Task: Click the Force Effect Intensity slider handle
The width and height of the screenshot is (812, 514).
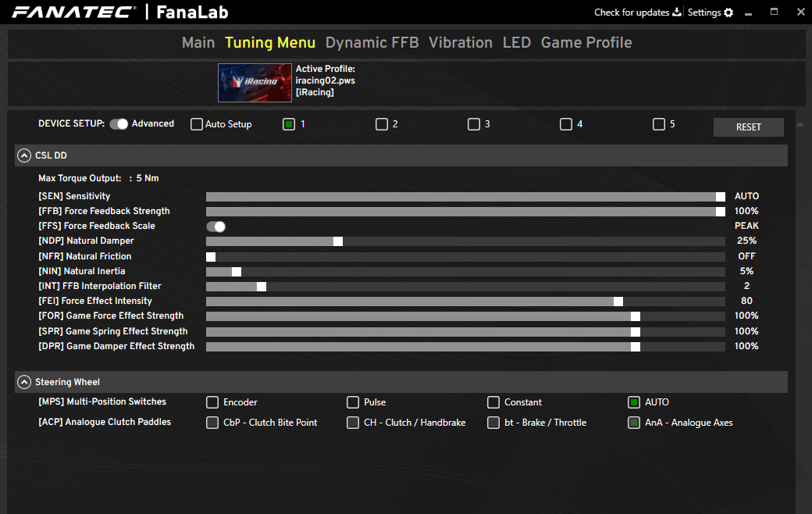Action: (618, 302)
